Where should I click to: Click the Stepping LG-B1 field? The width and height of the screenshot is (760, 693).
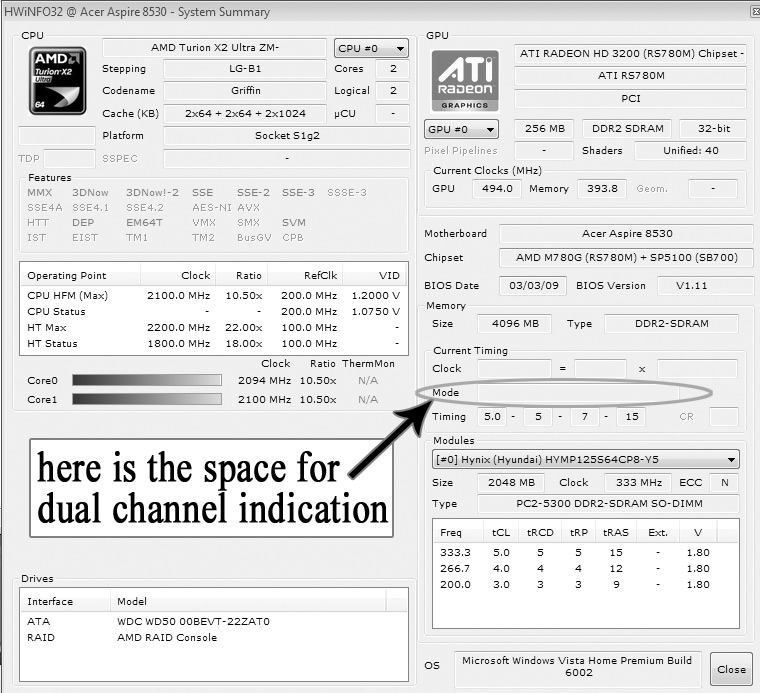pos(245,69)
